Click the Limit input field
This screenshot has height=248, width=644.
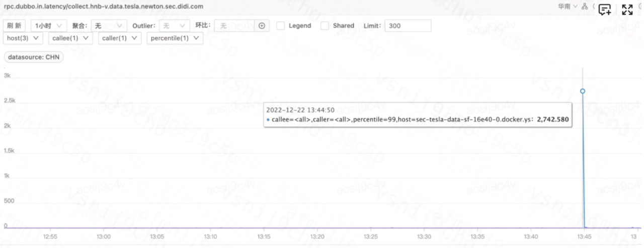pos(408,26)
